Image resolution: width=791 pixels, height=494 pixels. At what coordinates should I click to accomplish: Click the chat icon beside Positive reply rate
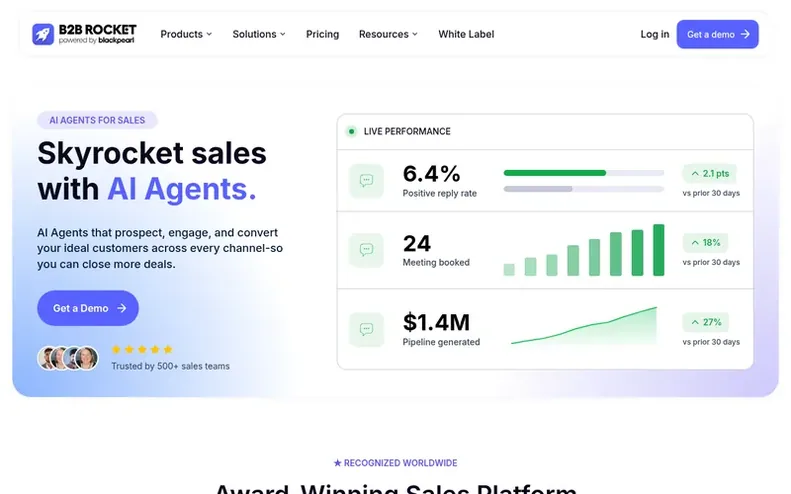[x=366, y=181]
